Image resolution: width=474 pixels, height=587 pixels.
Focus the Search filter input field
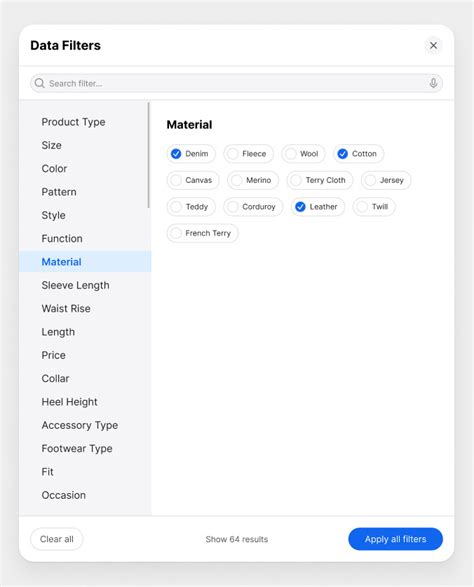(236, 83)
